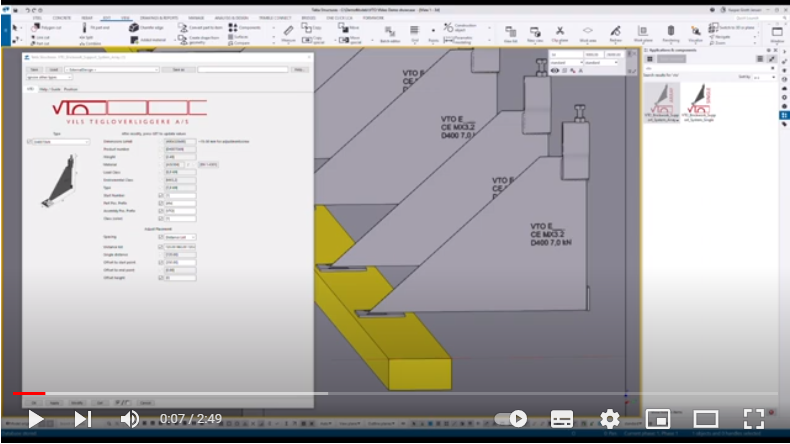Open the Type dropdown under VTO tab
This screenshot has width=790, height=444.
coord(60,142)
